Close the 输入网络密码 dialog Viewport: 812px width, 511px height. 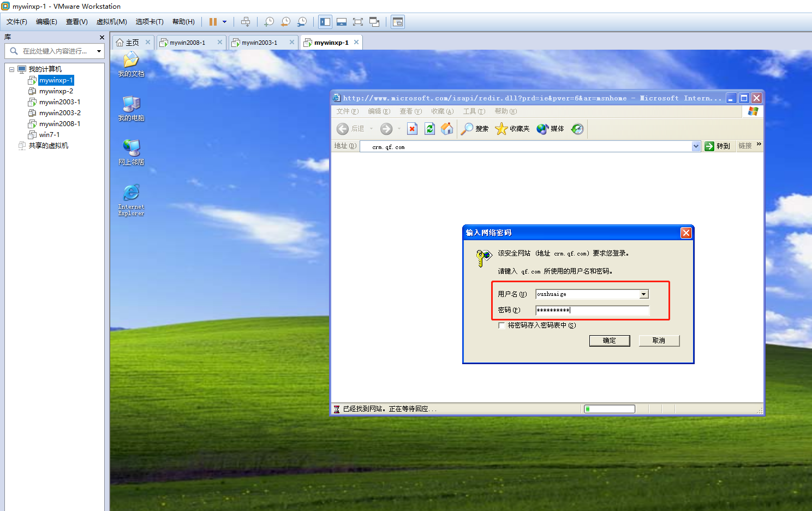click(686, 233)
